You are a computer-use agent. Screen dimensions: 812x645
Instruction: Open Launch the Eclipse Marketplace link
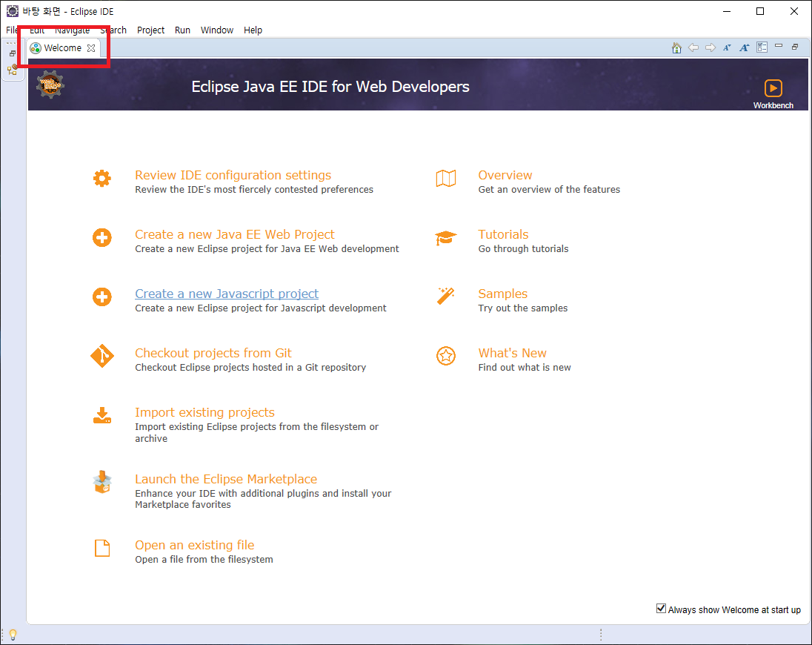[226, 479]
